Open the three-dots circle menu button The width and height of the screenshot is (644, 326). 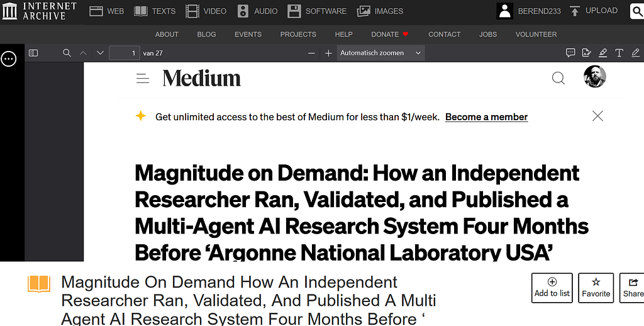click(9, 59)
